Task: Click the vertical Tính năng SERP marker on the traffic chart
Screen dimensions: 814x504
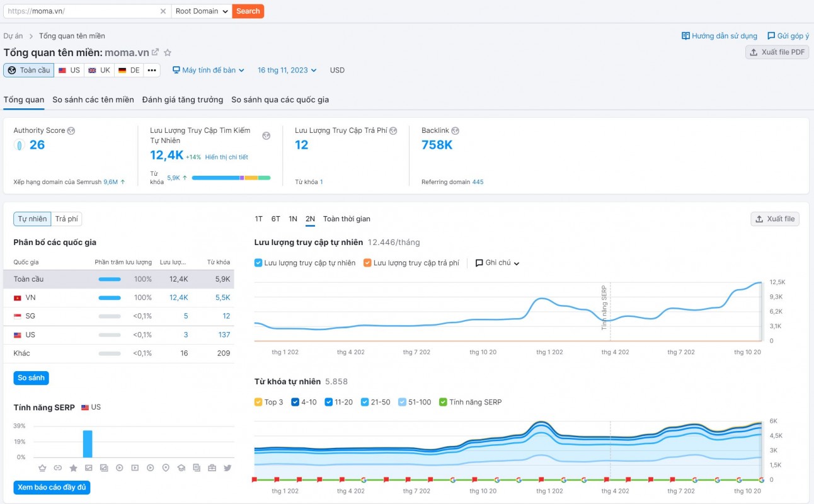Action: click(605, 308)
